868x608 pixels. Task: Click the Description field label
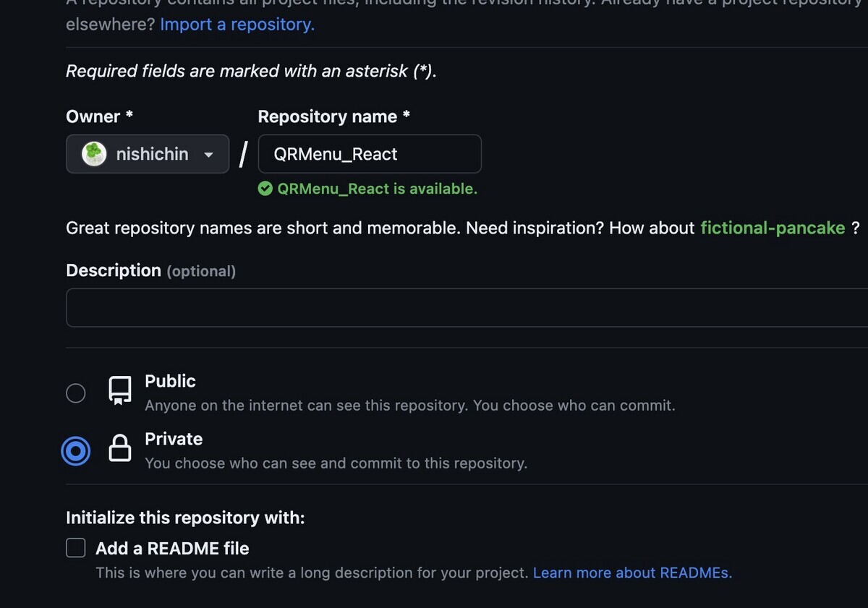pos(114,270)
